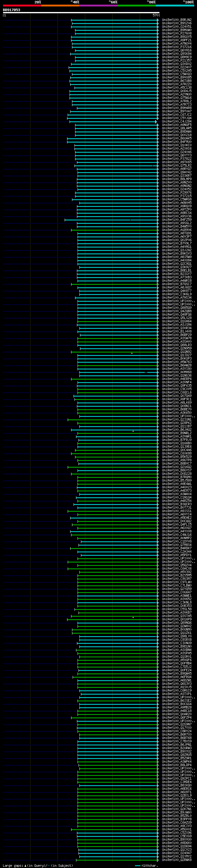
Task: Select hit label UniRef100_B4FMU0
Action: tap(177, 142)
